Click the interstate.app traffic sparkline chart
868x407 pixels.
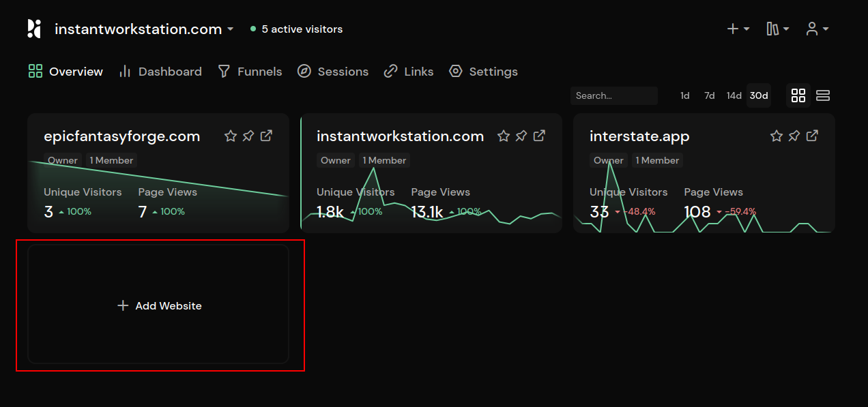point(704,197)
